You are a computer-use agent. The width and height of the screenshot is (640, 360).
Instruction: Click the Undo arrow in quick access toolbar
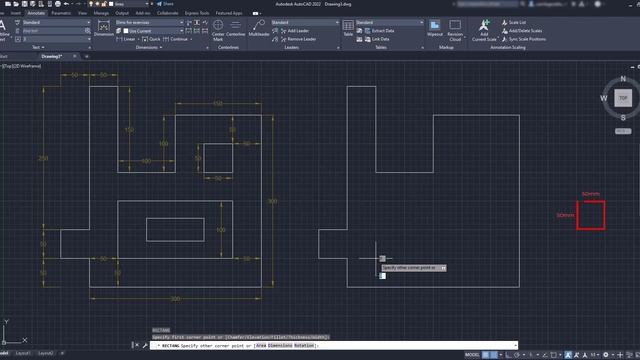coord(66,4)
